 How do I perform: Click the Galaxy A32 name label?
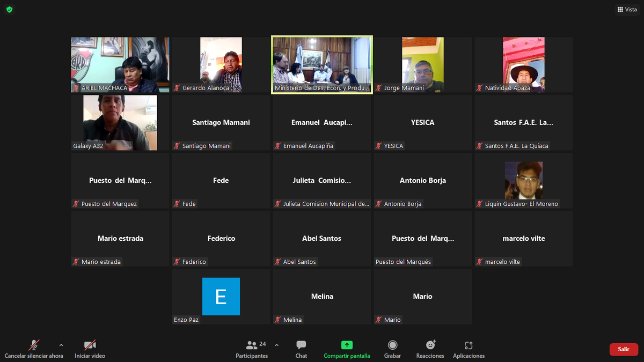[88, 146]
